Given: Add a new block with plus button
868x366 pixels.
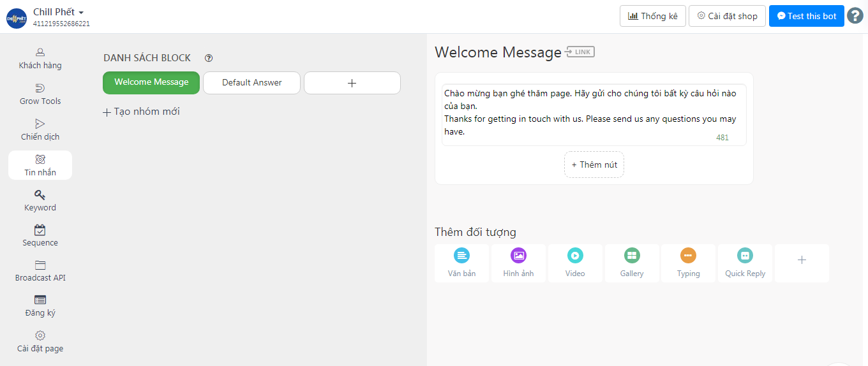Looking at the screenshot, I should pos(352,83).
